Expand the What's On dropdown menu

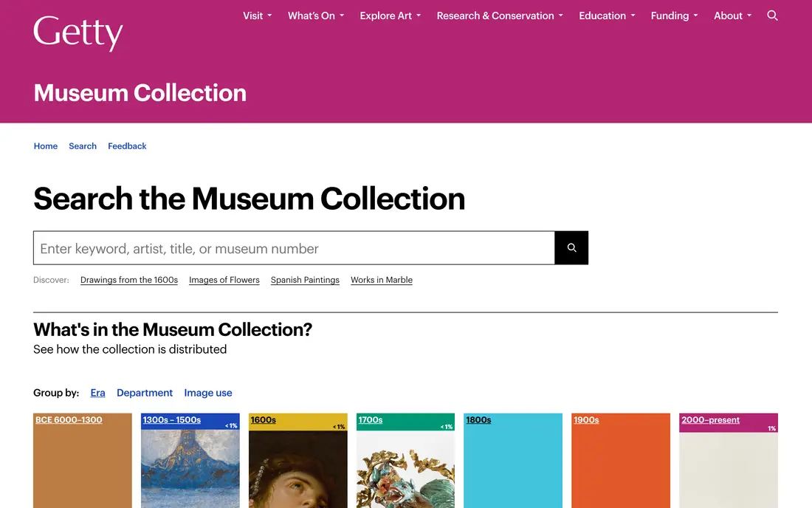coord(316,16)
